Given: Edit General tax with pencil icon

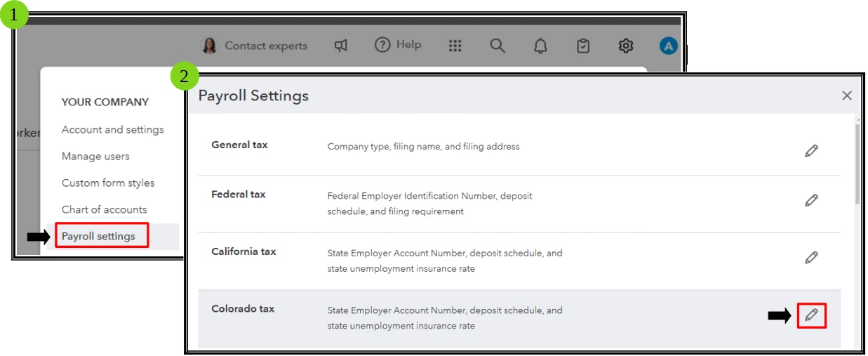Looking at the screenshot, I should tap(811, 150).
